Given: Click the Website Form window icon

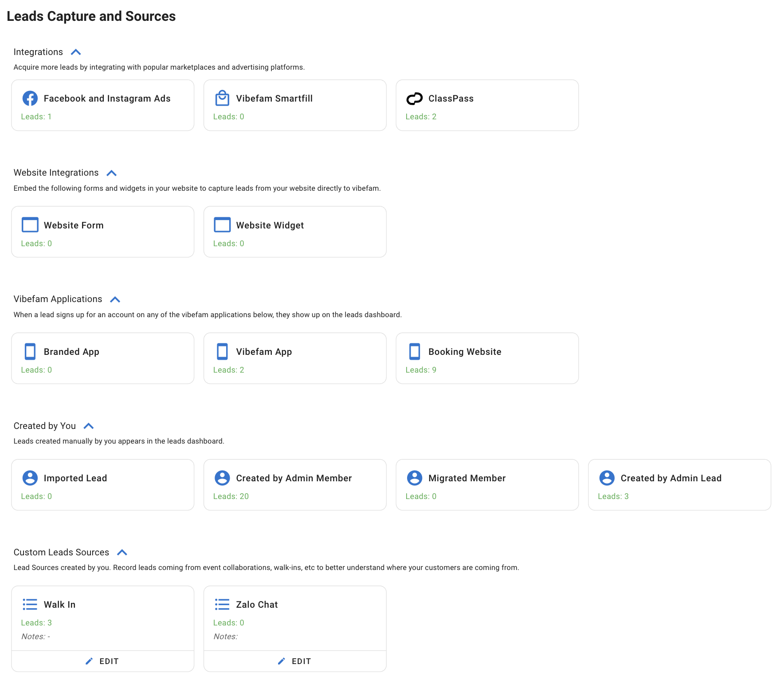Looking at the screenshot, I should pos(30,225).
